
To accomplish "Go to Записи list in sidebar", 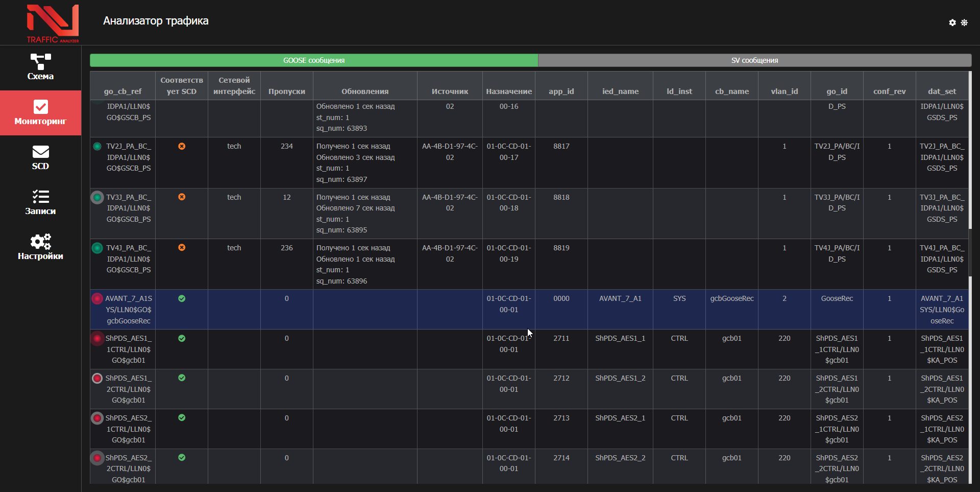I will point(40,202).
